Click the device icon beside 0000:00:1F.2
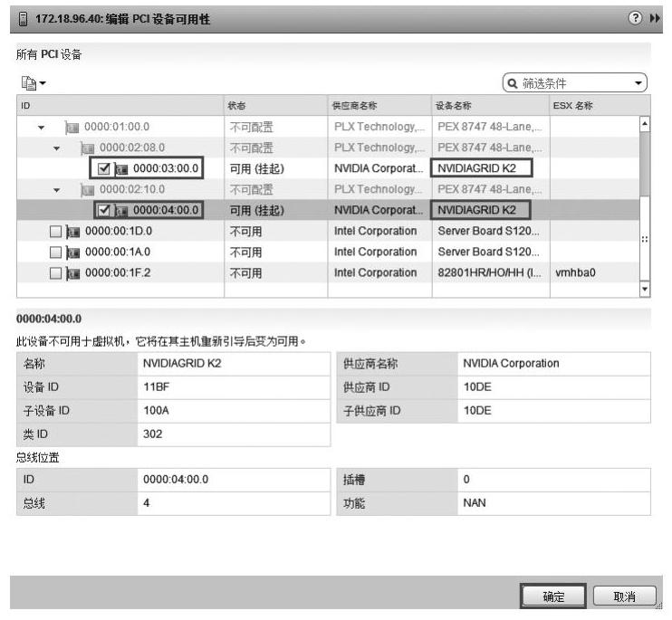The width and height of the screenshot is (672, 620). [72, 272]
